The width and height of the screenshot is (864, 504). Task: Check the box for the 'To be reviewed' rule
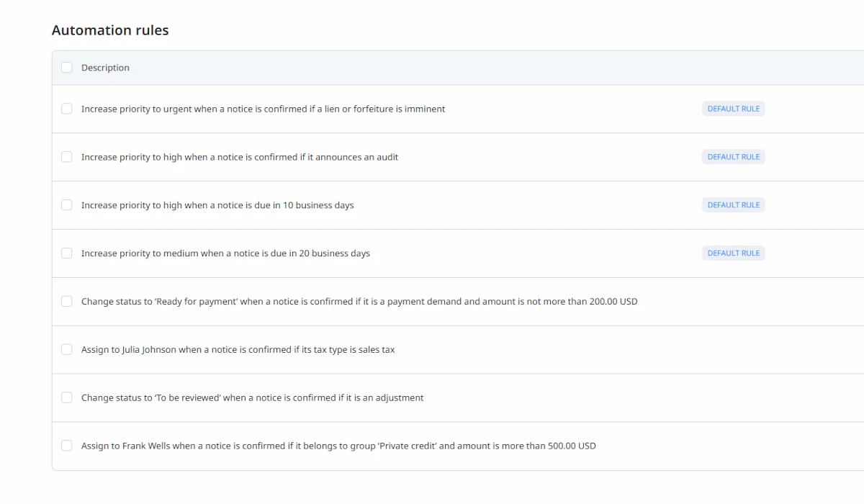tap(67, 397)
